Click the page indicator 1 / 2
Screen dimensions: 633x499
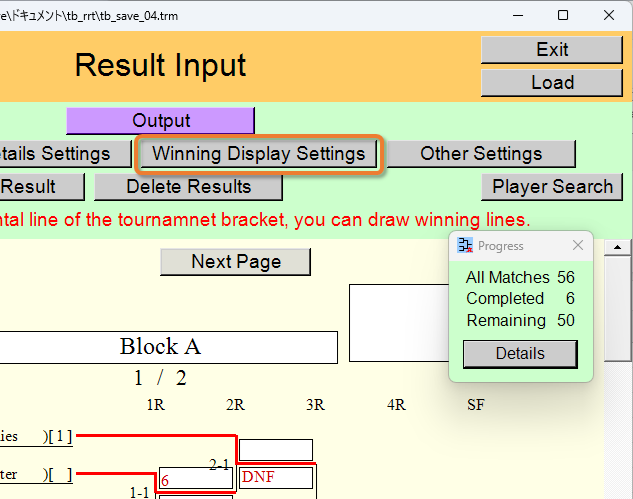160,378
